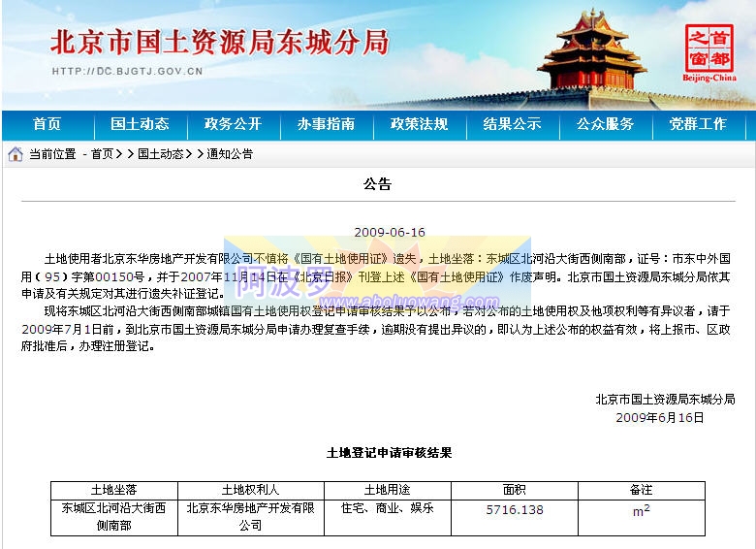This screenshot has height=549, width=756.
Task: Click the 通知公告 breadcrumb link
Action: pos(230,154)
